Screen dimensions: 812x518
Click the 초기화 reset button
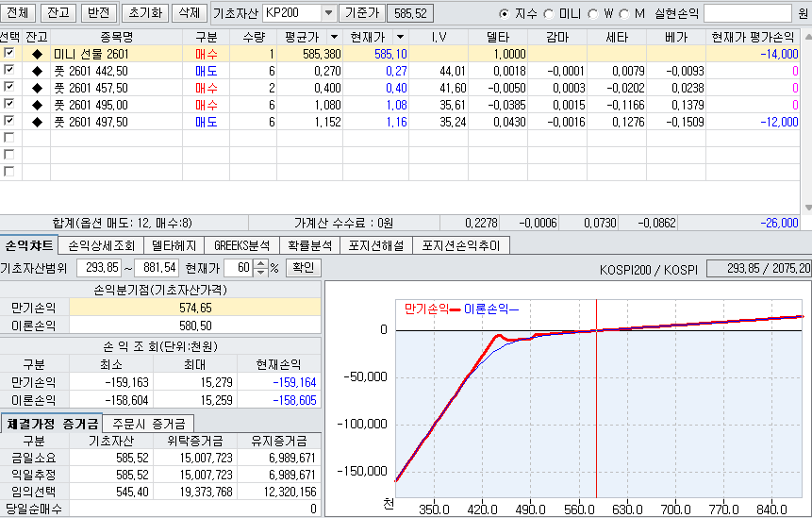click(145, 13)
